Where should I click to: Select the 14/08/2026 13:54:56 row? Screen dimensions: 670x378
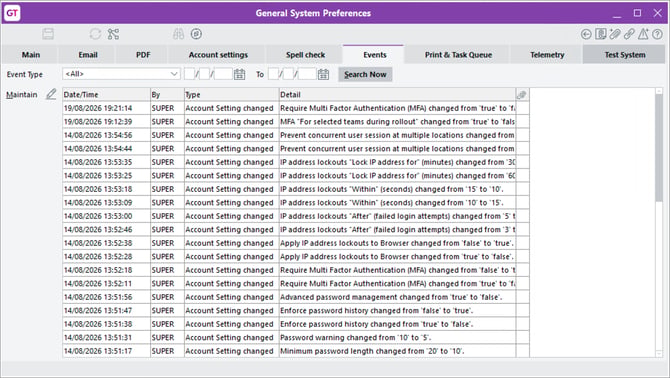296,135
